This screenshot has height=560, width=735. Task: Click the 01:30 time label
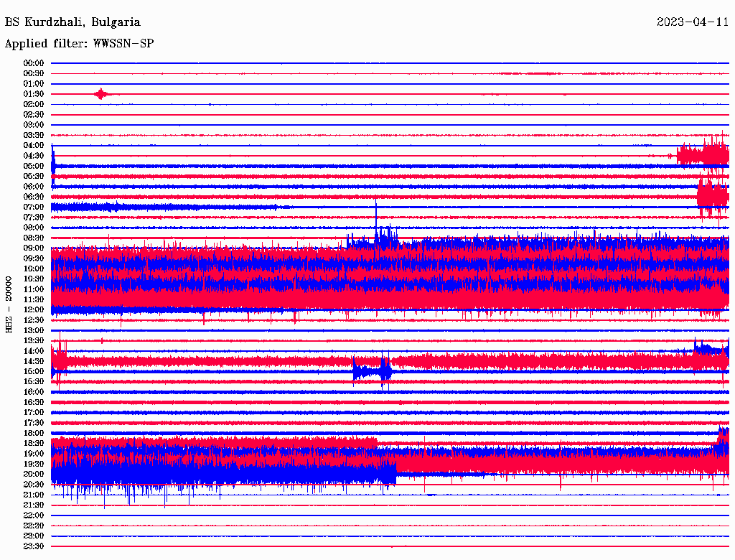coord(34,94)
